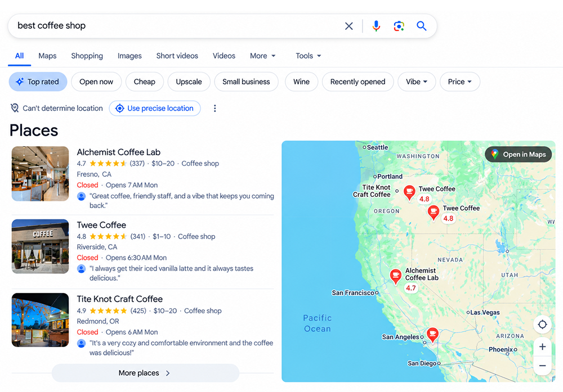Click the Seattle label on the map
The image size is (563, 392).
coord(377,147)
